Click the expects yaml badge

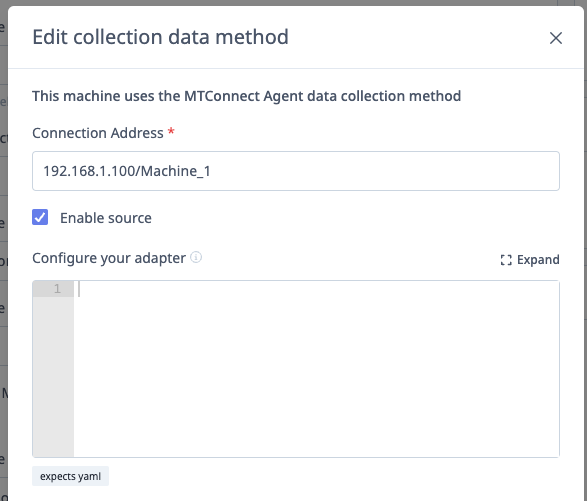70,476
